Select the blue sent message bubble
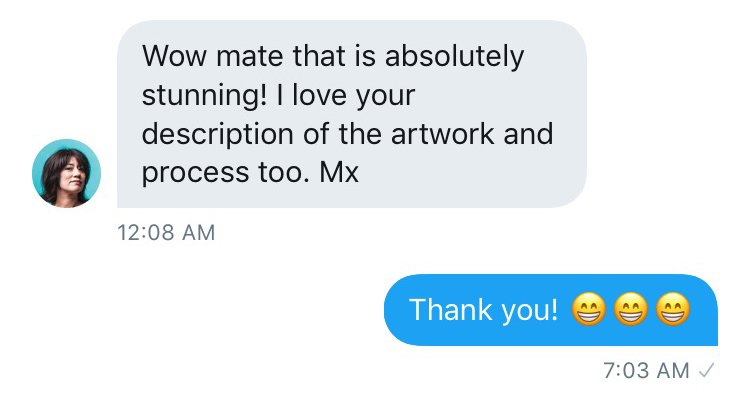 (x=551, y=310)
